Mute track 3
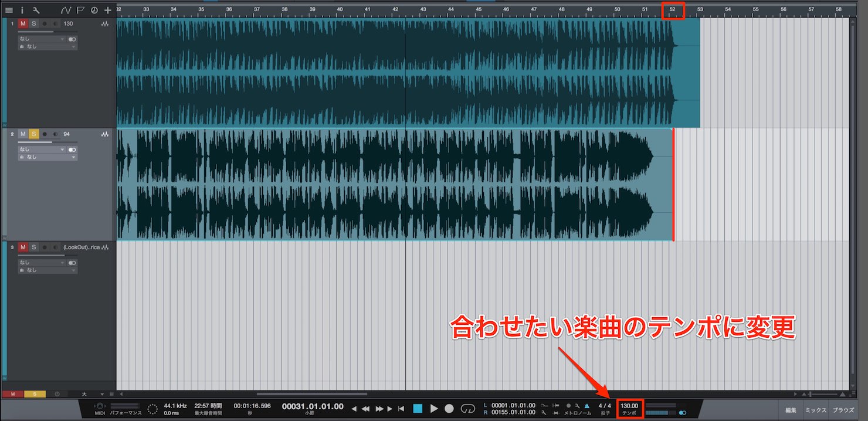 pyautogui.click(x=23, y=247)
